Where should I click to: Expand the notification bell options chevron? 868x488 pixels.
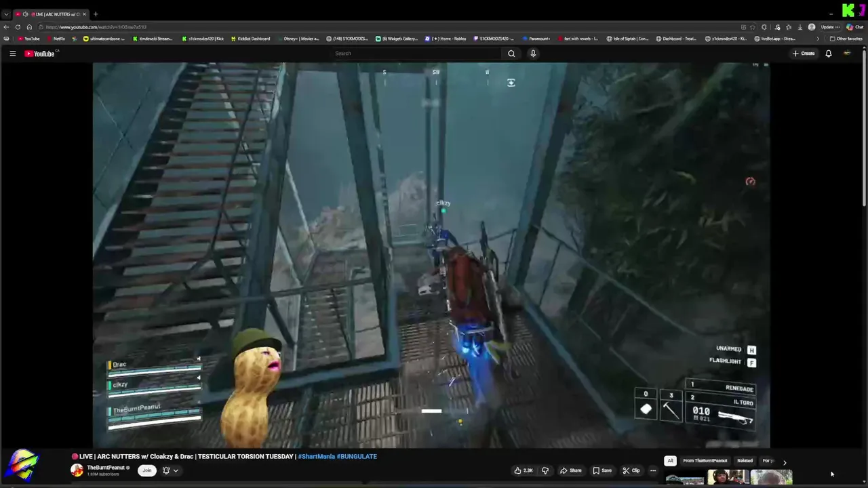click(x=176, y=470)
